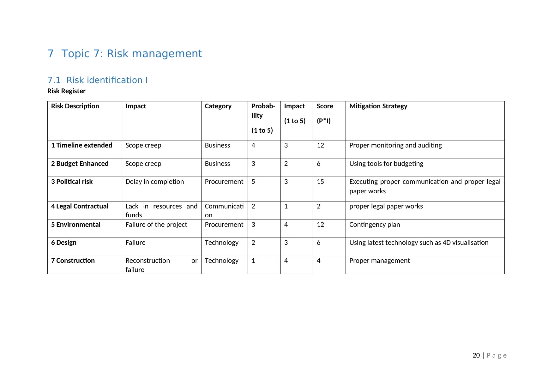
Task: Select the '6 Design' cell
Action: 85,247
